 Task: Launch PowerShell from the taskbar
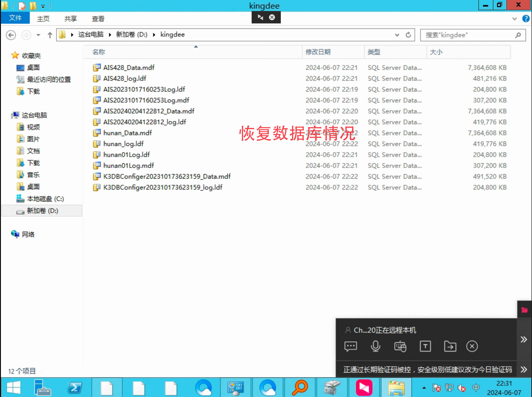pos(75,387)
